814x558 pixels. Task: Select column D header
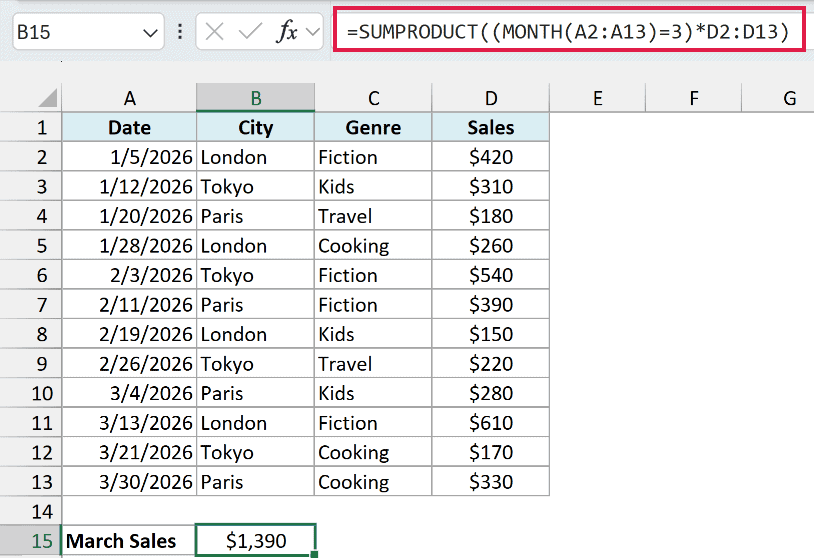tap(491, 98)
